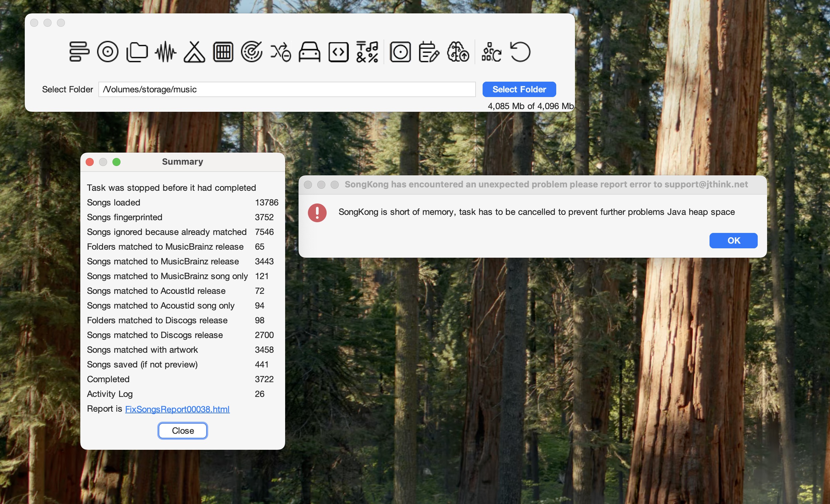Click the 'Activity Log' row label
This screenshot has height=504, width=830.
point(110,394)
